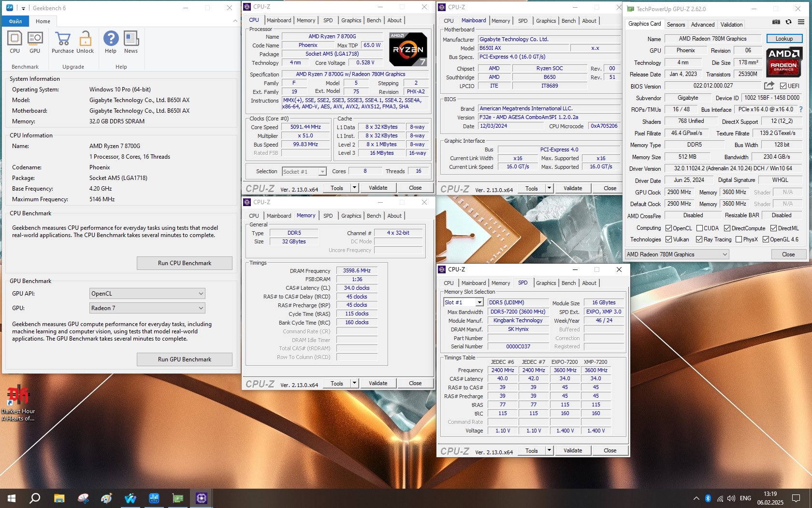Image resolution: width=812 pixels, height=508 pixels.
Task: Toggle the PhysX checkbox in GPU-Z
Action: pyautogui.click(x=739, y=239)
